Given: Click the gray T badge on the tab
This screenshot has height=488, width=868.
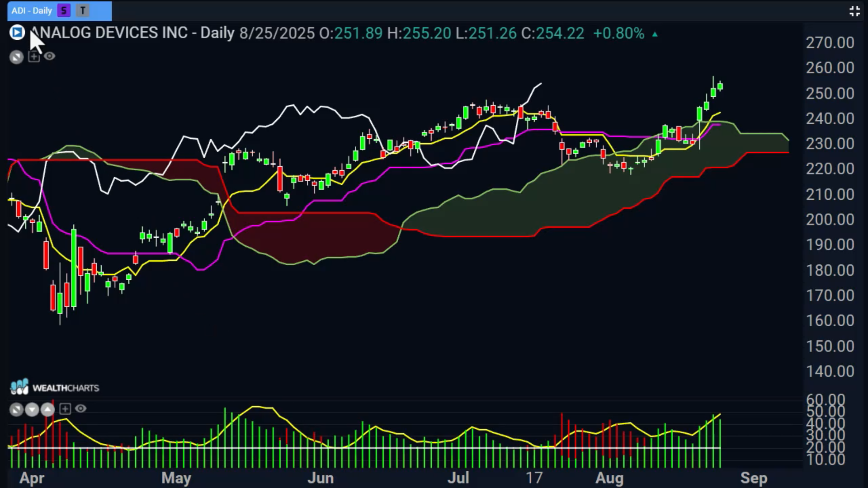Looking at the screenshot, I should 83,10.
